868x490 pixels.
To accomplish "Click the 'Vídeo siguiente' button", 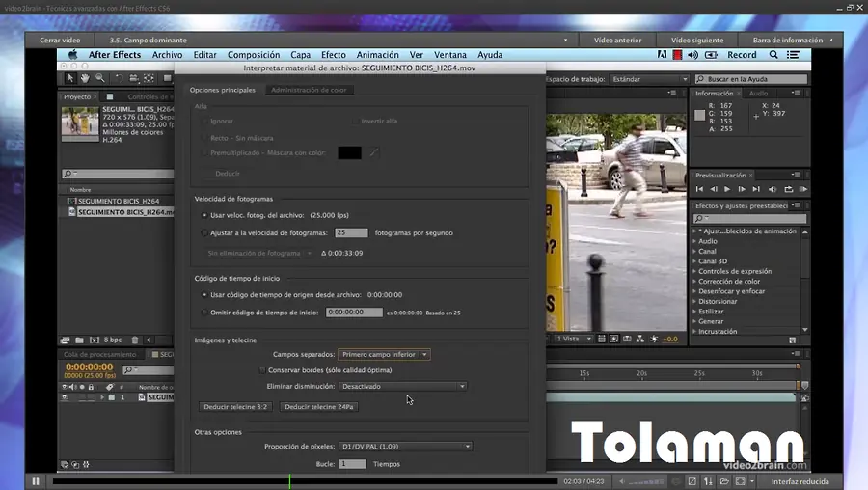I will point(696,41).
